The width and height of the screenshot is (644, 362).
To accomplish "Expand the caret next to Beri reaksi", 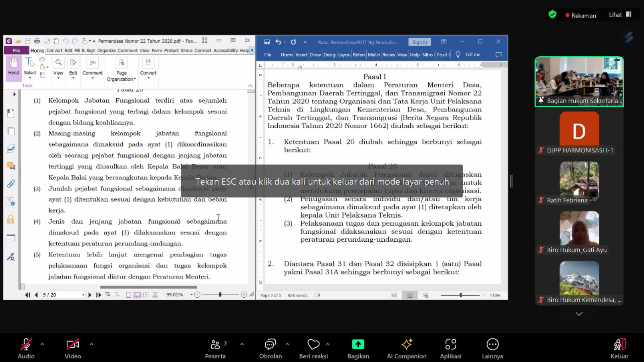I will click(328, 344).
